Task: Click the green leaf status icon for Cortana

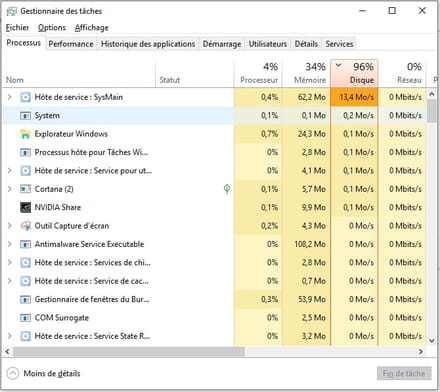Action: 227,189
